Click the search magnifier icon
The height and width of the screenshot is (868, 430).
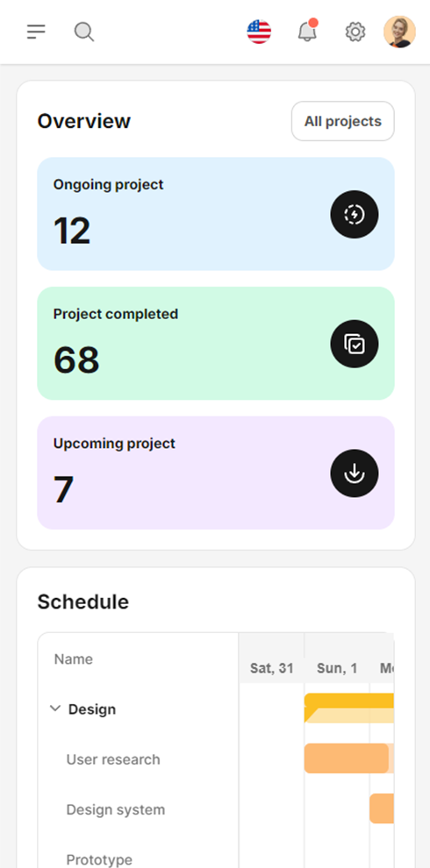click(83, 32)
